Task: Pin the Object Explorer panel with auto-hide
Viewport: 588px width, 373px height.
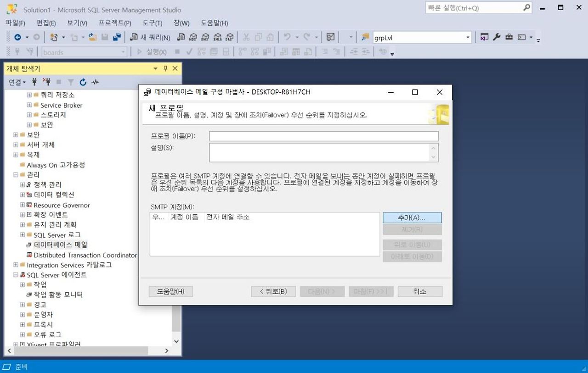Action: (x=165, y=68)
